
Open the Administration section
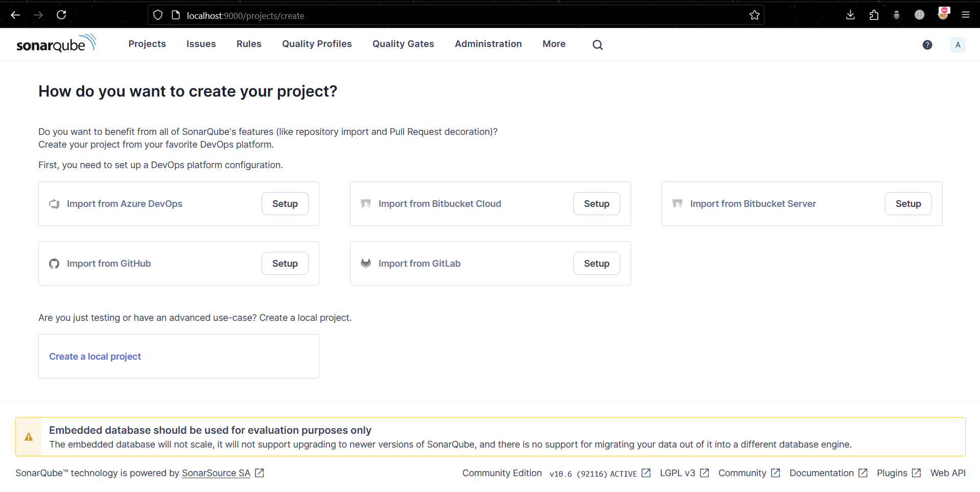488,44
